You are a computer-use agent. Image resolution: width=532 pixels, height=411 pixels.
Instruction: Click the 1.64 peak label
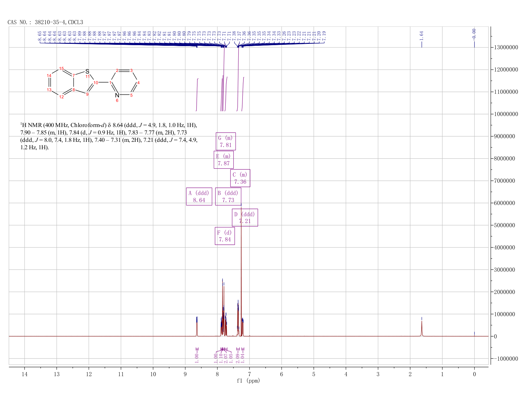click(x=421, y=35)
